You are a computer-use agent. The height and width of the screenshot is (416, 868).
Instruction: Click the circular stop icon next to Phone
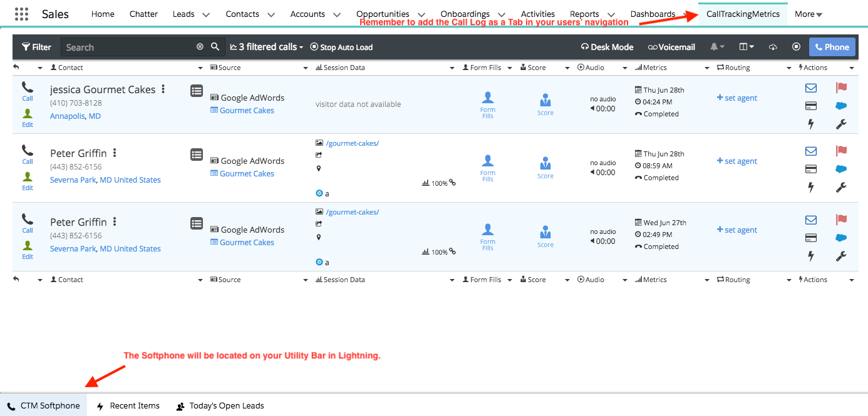point(796,47)
